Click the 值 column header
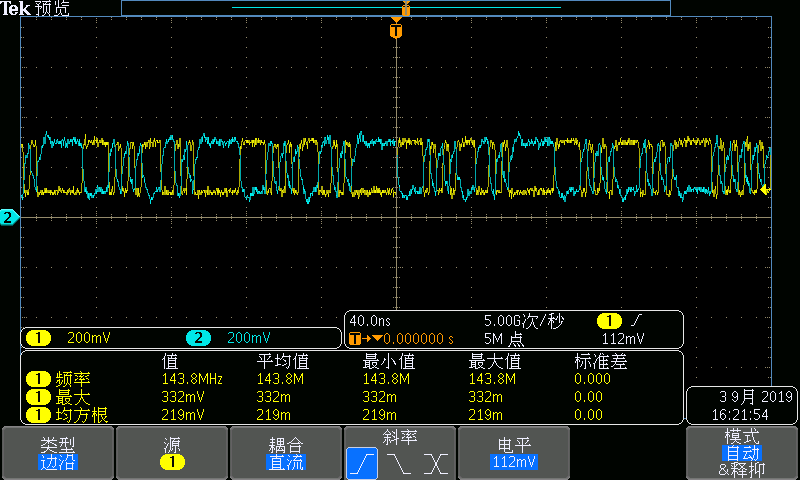This screenshot has height=480, width=800. pyautogui.click(x=170, y=361)
